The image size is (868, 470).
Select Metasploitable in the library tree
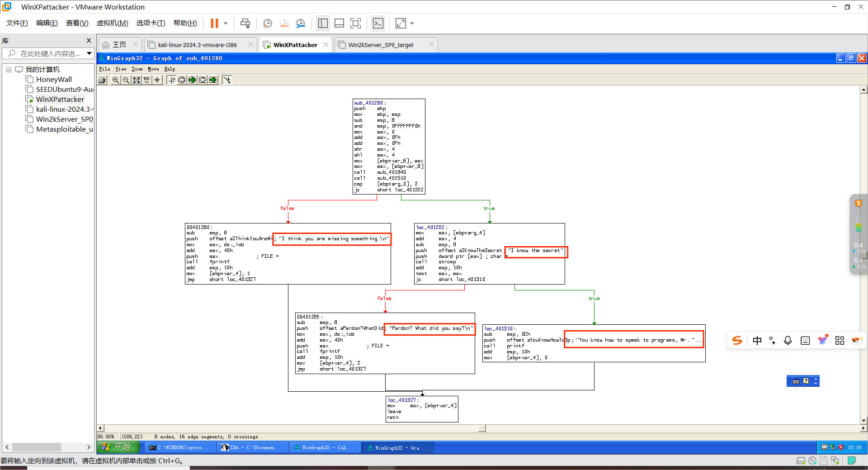64,129
